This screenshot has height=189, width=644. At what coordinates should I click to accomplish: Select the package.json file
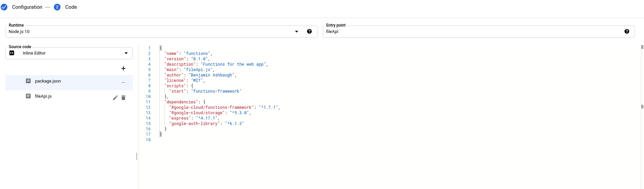click(48, 81)
